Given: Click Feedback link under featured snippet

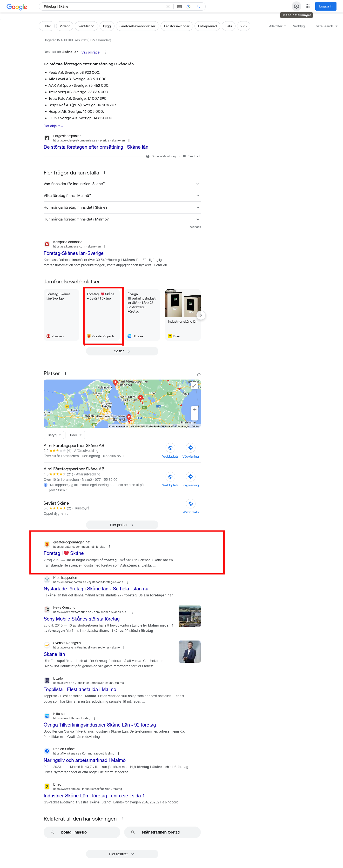Looking at the screenshot, I should pyautogui.click(x=192, y=156).
